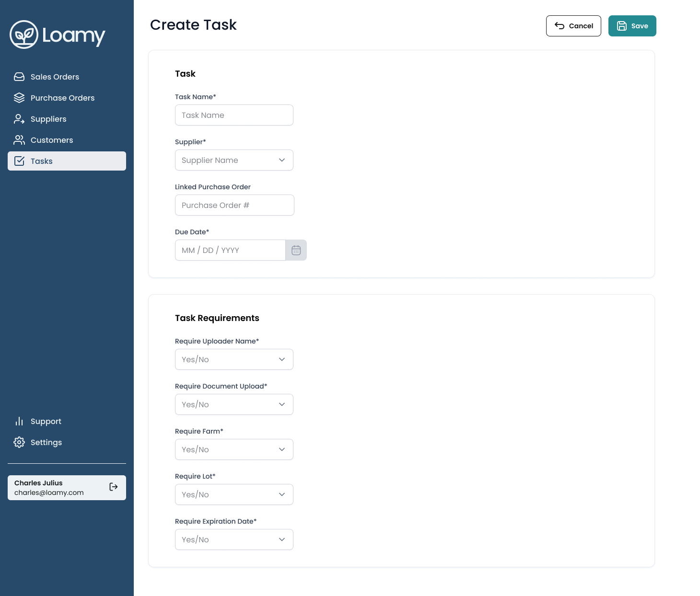Click the Save button
Viewport: 700px width, 596px height.
(x=632, y=26)
